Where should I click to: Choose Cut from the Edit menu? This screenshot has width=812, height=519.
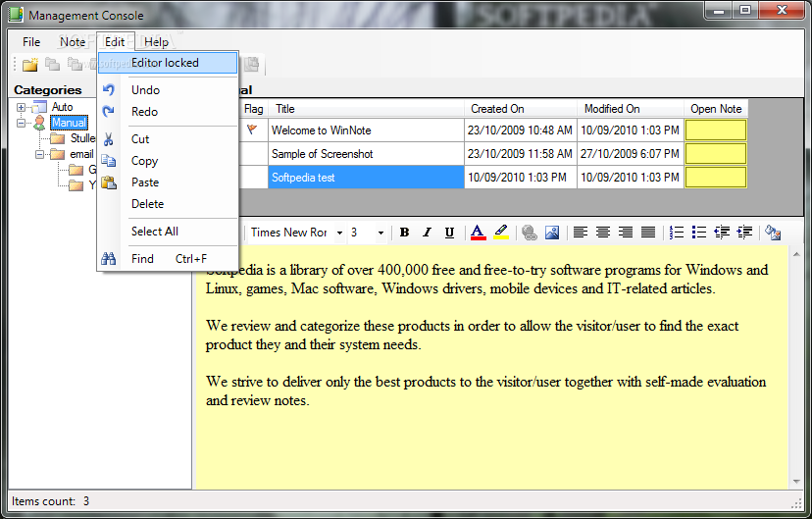pyautogui.click(x=168, y=138)
